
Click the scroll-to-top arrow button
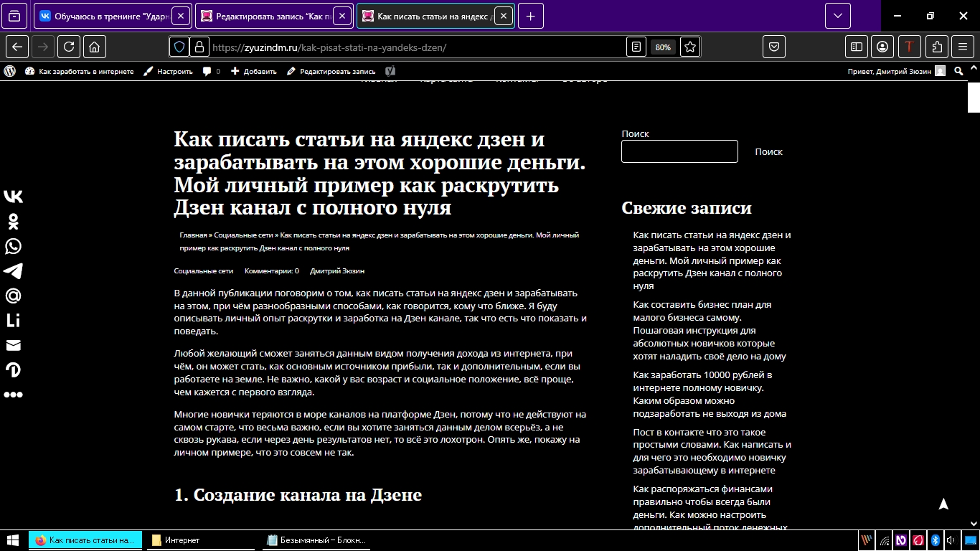point(943,504)
